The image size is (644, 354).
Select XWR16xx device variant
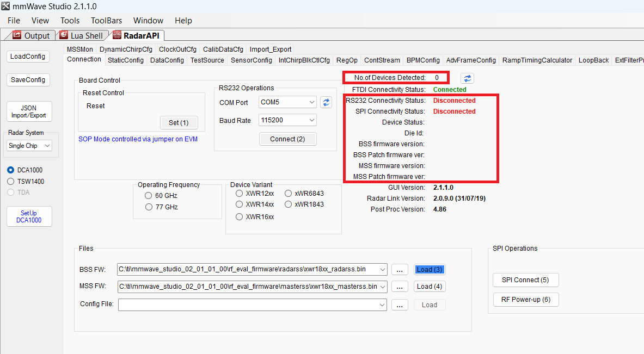239,216
